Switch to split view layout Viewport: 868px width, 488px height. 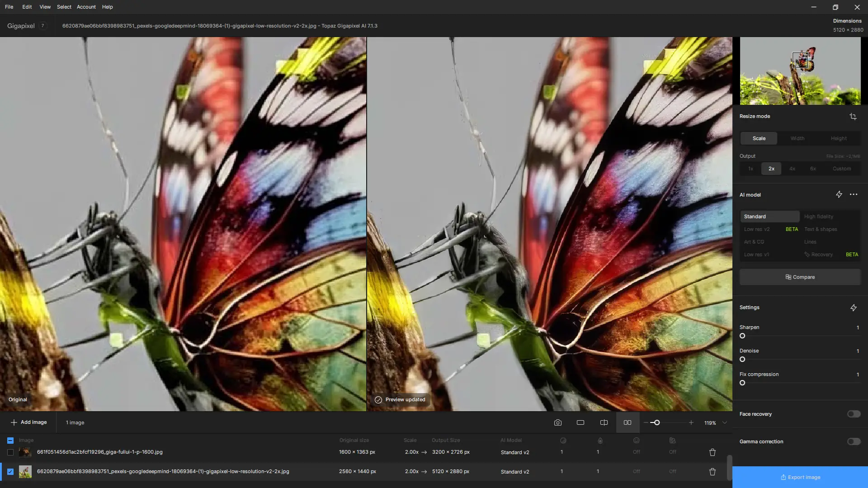(x=604, y=422)
